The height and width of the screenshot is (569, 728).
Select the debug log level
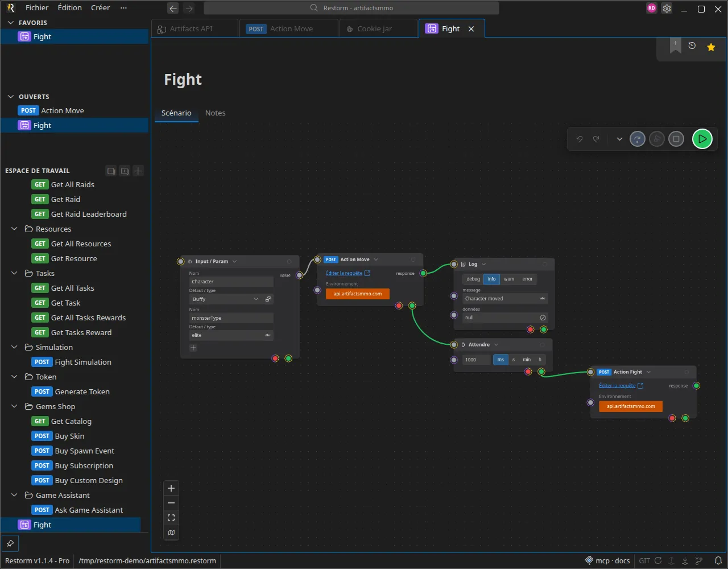[x=473, y=279]
